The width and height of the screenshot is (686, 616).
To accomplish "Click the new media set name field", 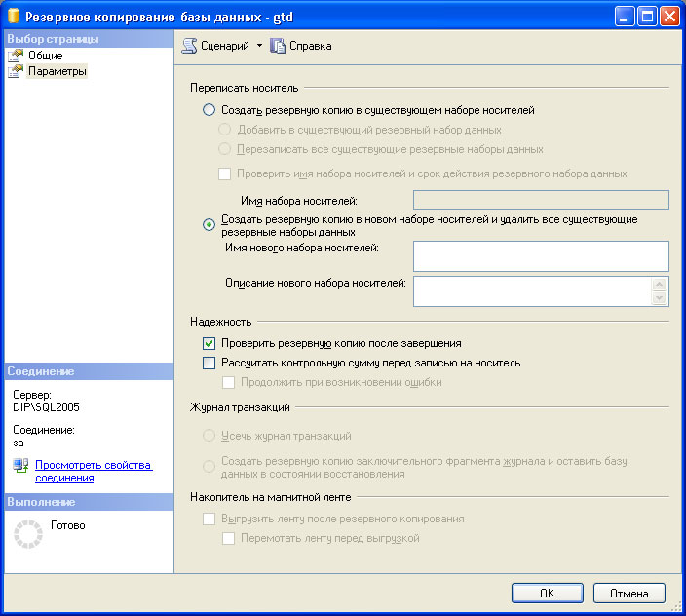I will pyautogui.click(x=541, y=255).
